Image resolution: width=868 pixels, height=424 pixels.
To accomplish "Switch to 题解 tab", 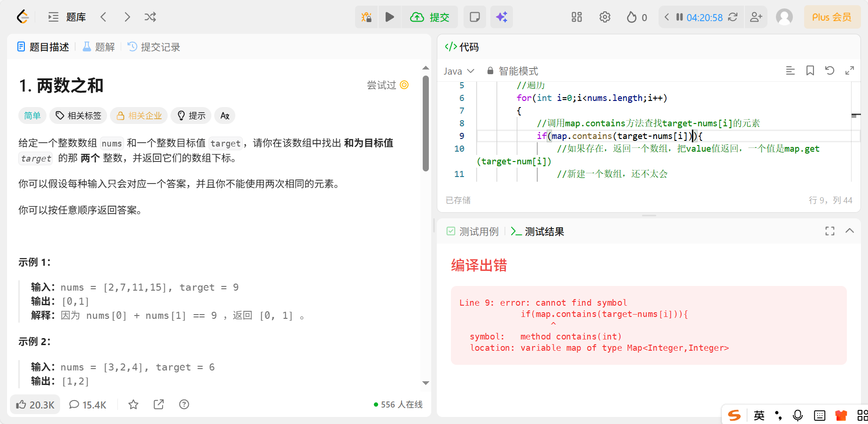I will pyautogui.click(x=99, y=47).
